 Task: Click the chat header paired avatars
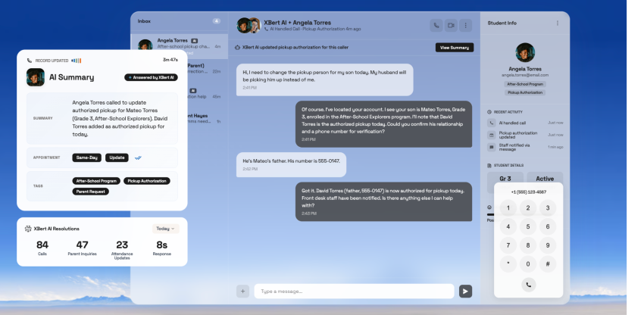point(249,26)
